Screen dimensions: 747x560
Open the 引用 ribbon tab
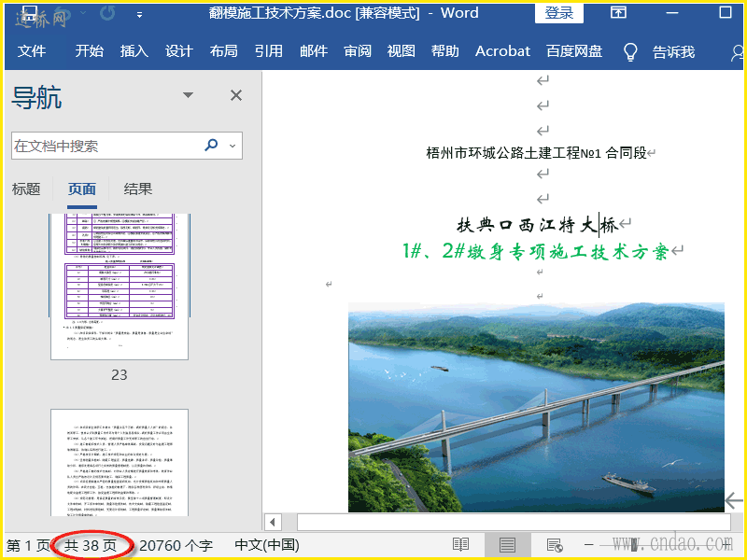tap(268, 51)
